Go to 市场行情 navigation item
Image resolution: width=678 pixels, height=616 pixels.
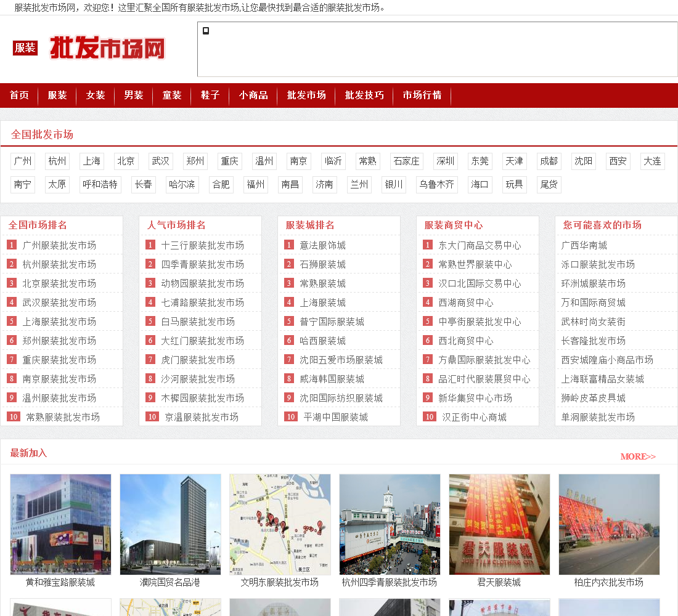tap(422, 95)
